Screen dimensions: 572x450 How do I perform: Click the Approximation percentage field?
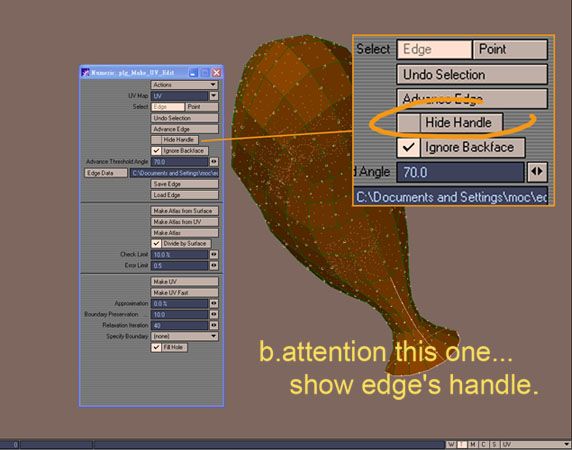[x=179, y=303]
